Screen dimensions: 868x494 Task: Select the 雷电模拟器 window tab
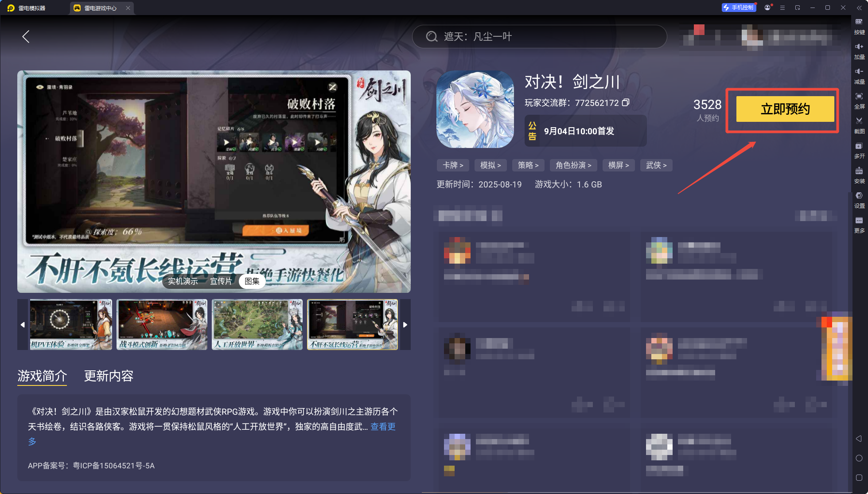[x=32, y=8]
